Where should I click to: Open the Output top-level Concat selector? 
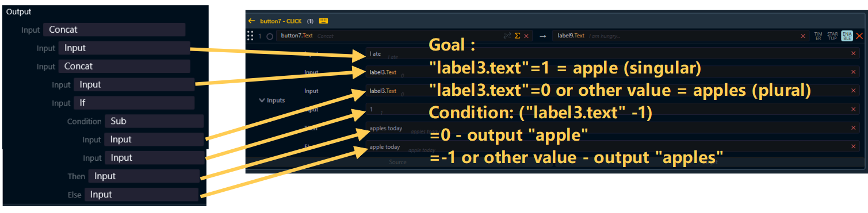pos(114,30)
